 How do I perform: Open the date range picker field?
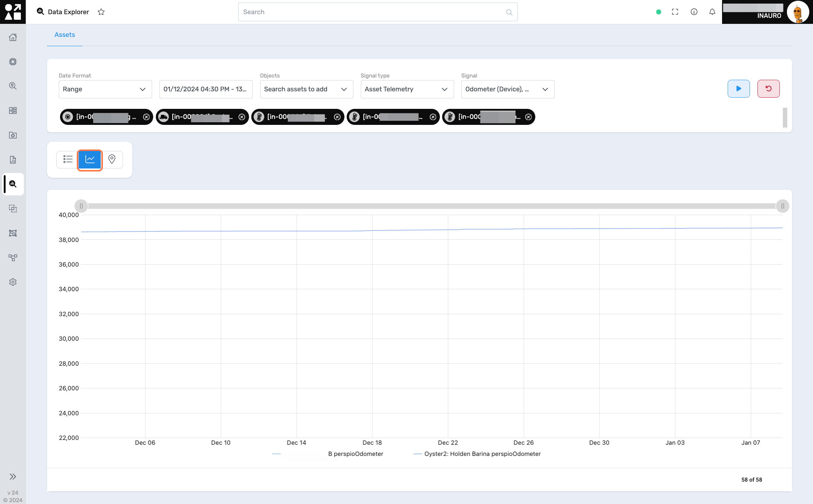(206, 89)
